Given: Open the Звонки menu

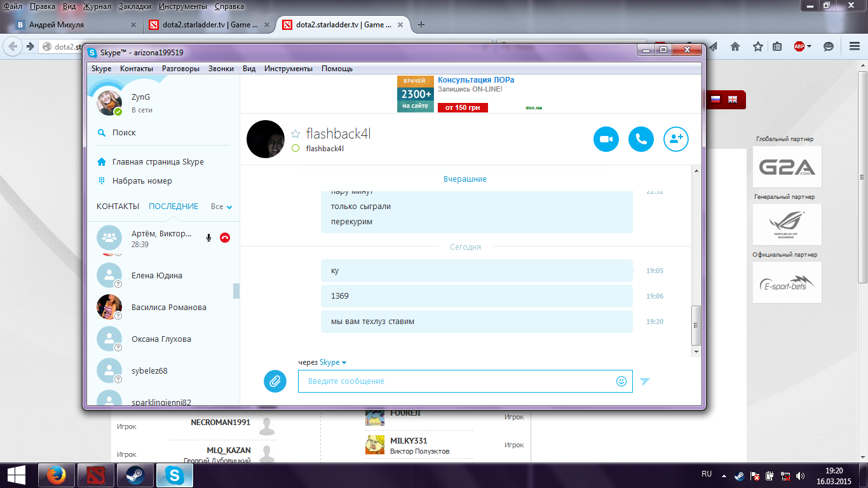Looking at the screenshot, I should coord(221,69).
